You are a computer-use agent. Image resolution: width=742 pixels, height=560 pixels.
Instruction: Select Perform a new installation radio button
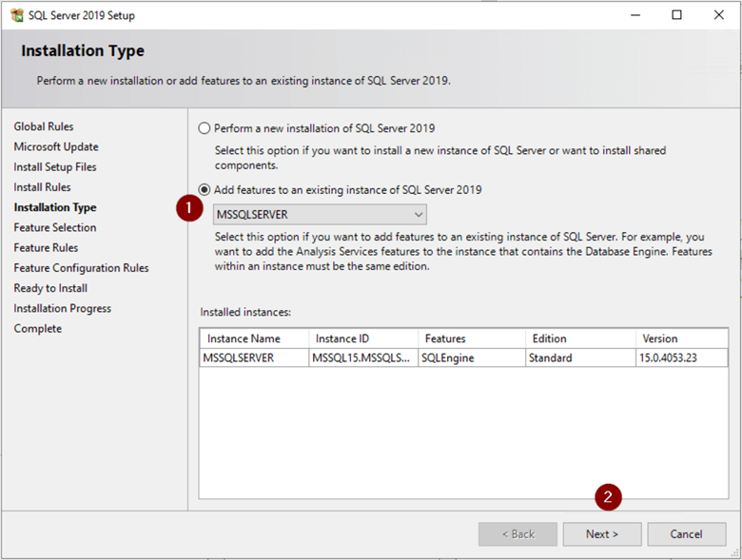[204, 128]
